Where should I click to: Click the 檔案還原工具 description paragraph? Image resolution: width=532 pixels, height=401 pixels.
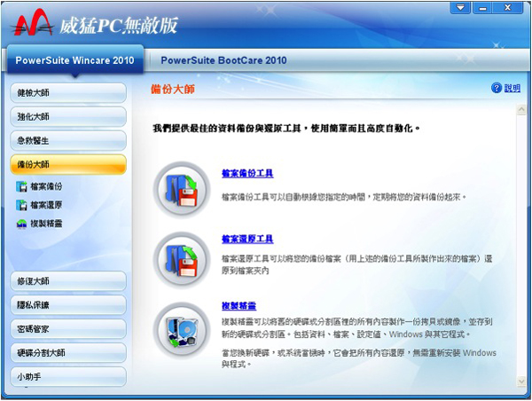point(357,265)
